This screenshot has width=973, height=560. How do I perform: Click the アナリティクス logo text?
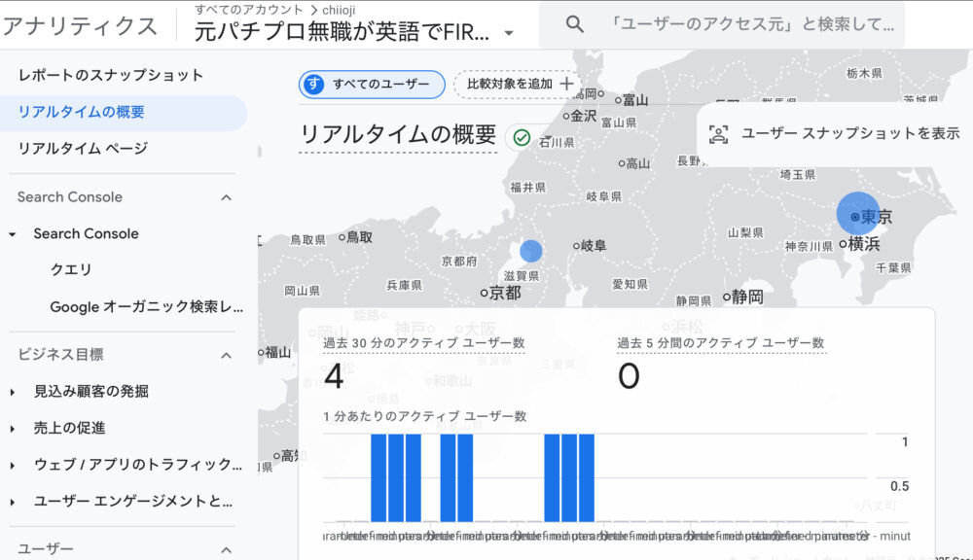click(x=80, y=26)
